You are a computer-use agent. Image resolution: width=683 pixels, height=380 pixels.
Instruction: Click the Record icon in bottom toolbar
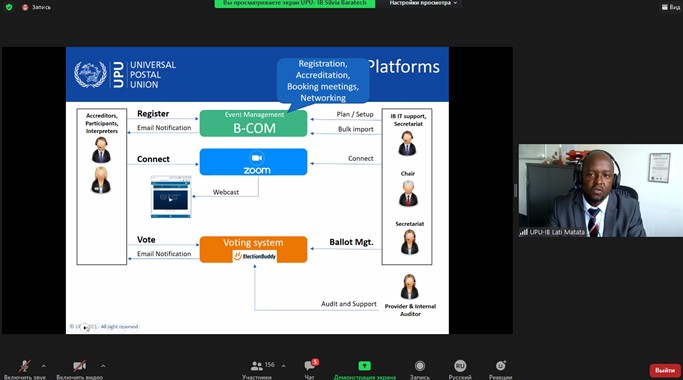420,366
